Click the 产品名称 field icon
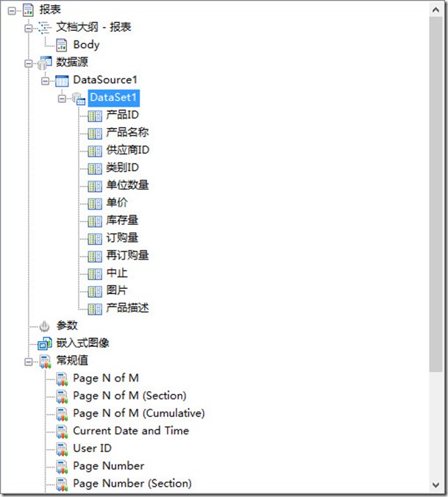The image size is (448, 497). (x=95, y=134)
